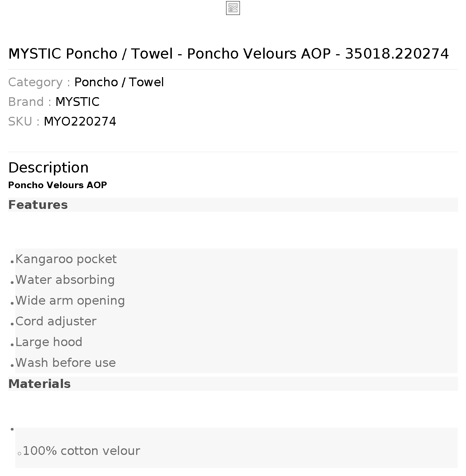
Task: Click the Water absorbing feature
Action: click(65, 280)
